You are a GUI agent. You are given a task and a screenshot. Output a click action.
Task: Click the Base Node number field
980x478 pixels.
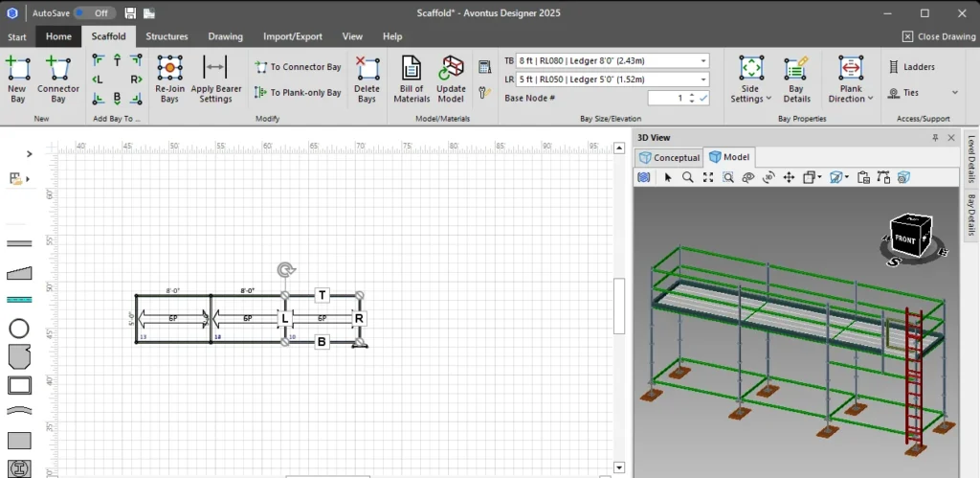coord(670,98)
